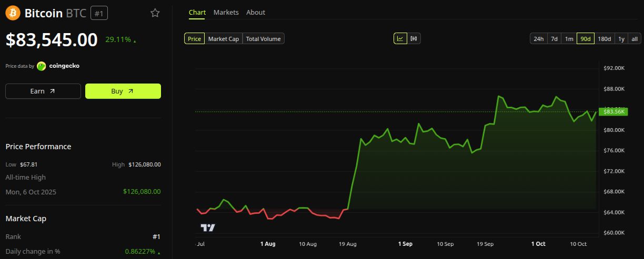Set the time range to 180d
Screen dimensions: 644x259
tap(605, 38)
